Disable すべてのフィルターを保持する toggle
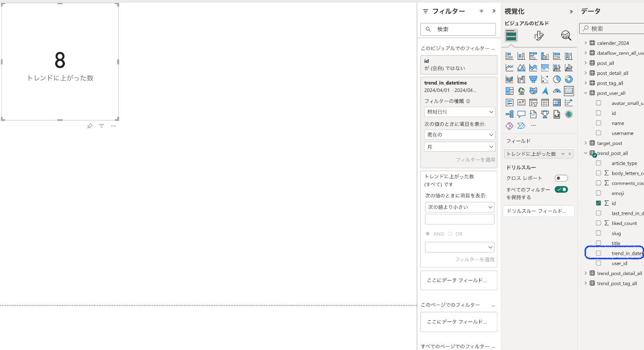The image size is (644, 350). point(561,189)
